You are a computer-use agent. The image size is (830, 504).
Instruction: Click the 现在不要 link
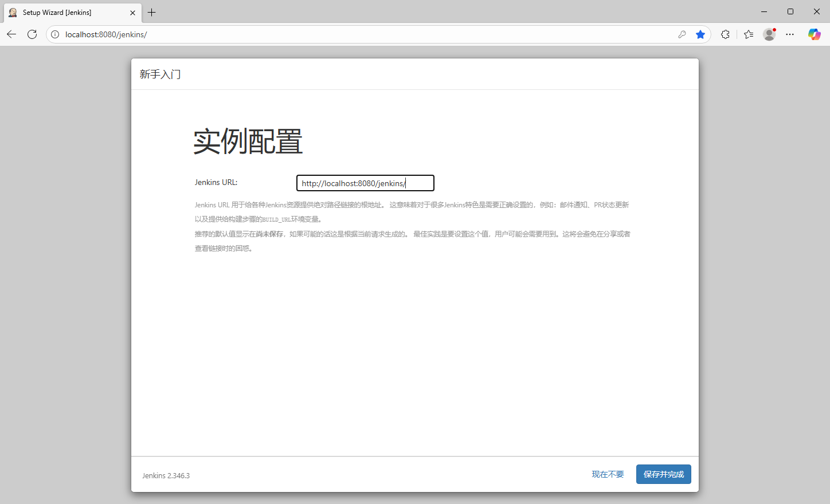click(608, 474)
